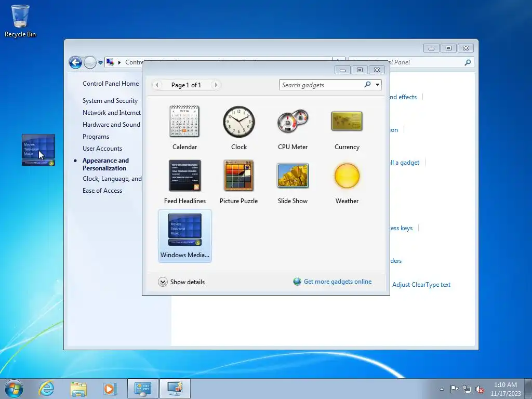Select the Slide Show gadget

coord(292,181)
